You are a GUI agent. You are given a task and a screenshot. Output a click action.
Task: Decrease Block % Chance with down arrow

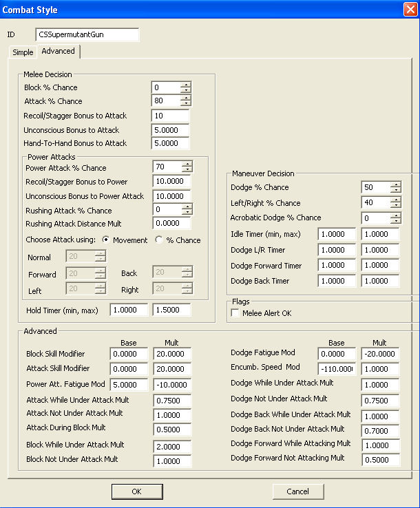186,90
